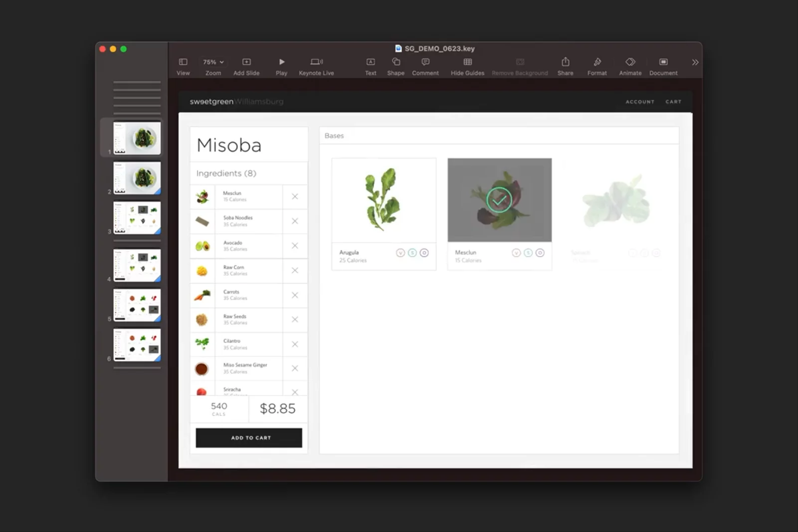Start Keynote Live
The image size is (798, 532).
316,66
